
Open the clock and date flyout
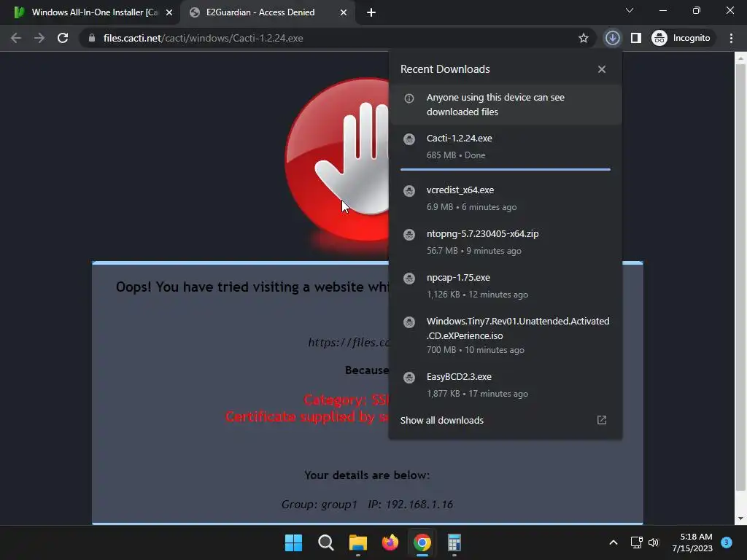(692, 542)
